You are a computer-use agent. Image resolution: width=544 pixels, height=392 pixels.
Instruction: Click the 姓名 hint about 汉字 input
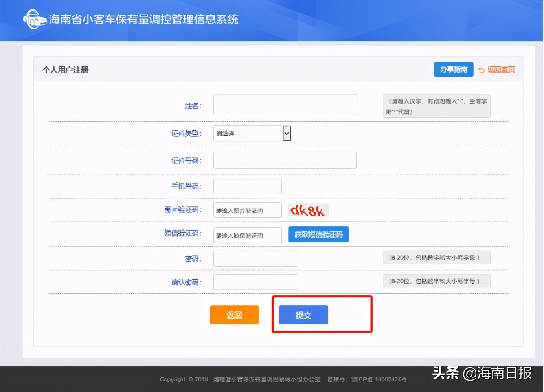tap(437, 106)
